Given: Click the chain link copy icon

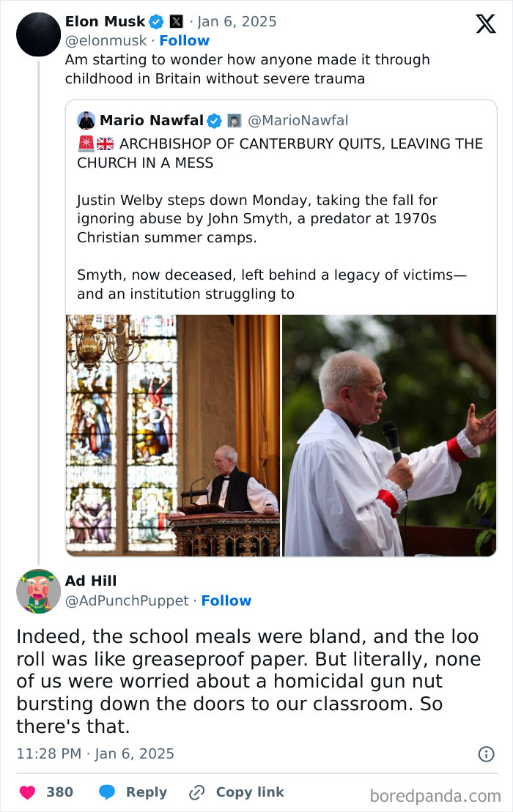Looking at the screenshot, I should 197,792.
